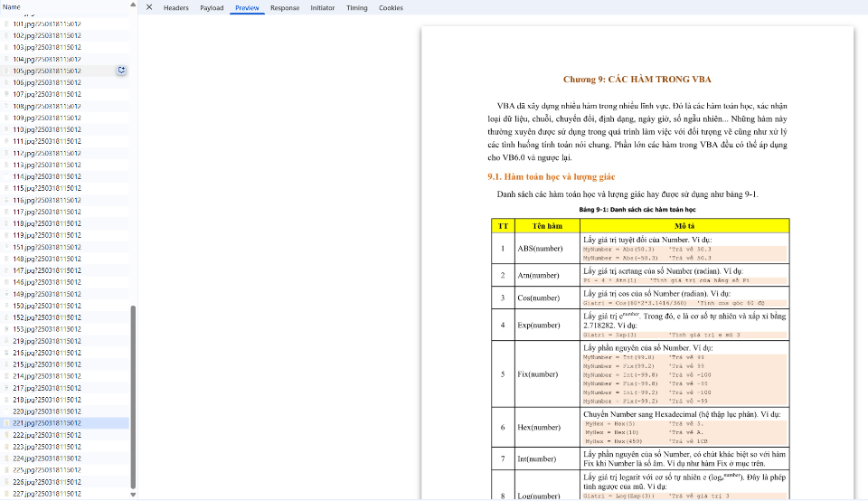This screenshot has height=501, width=868.
Task: Select request 110.jpg in the list
Action: pyautogui.click(x=47, y=129)
